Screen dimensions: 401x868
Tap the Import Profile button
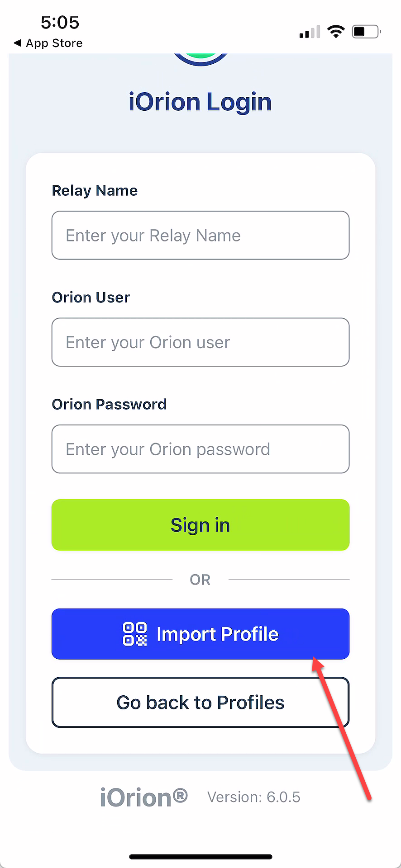point(200,634)
